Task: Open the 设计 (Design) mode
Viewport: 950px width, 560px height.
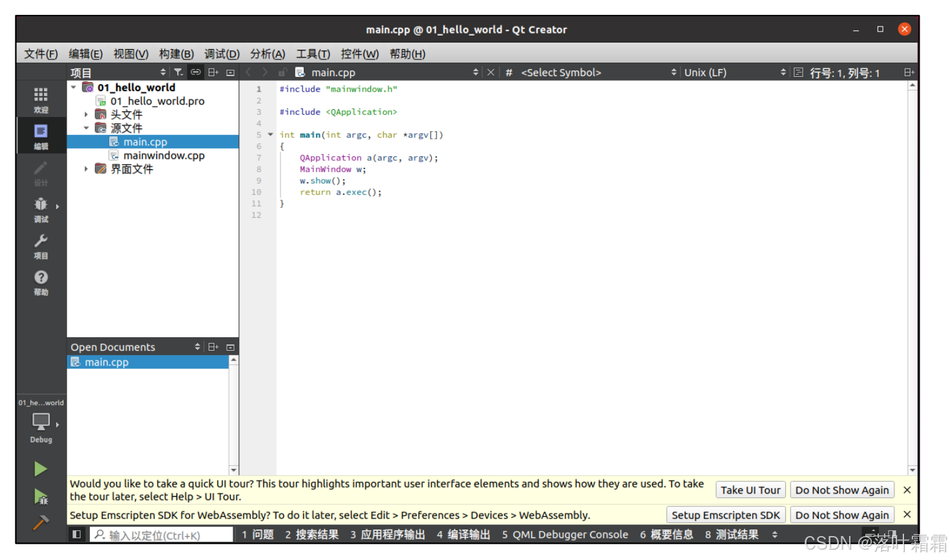Action: click(41, 172)
